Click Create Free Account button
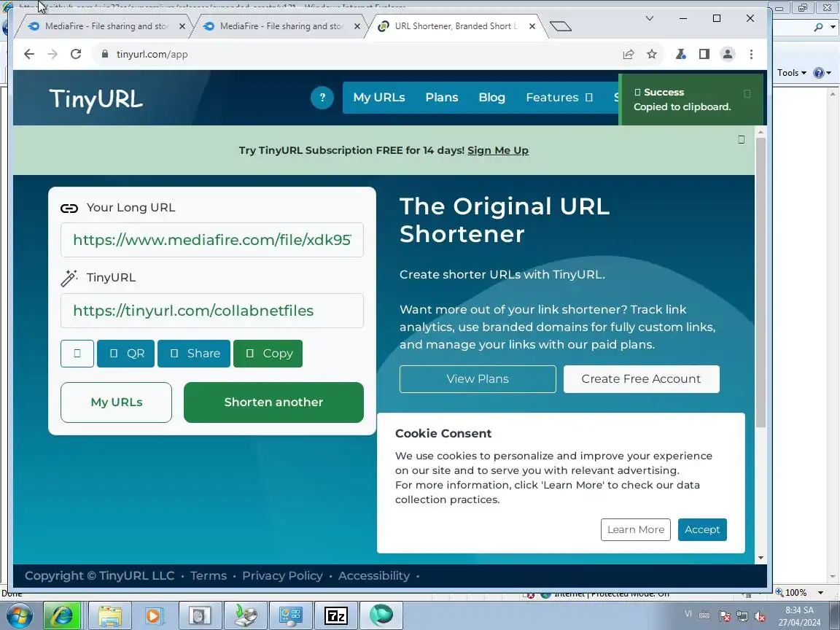The width and height of the screenshot is (840, 630). pyautogui.click(x=641, y=379)
